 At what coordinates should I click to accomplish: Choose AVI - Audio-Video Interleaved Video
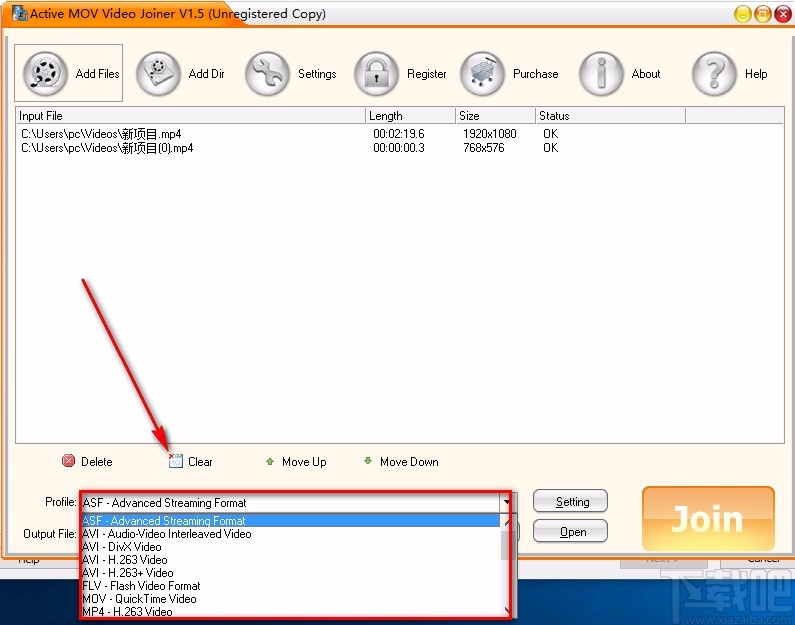point(291,534)
